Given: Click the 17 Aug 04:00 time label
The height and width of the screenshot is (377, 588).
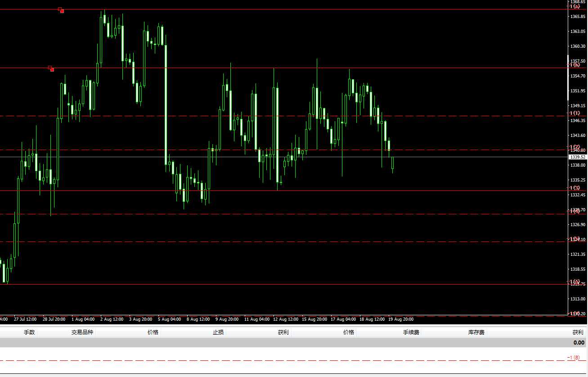Looking at the screenshot, I should point(343,319).
